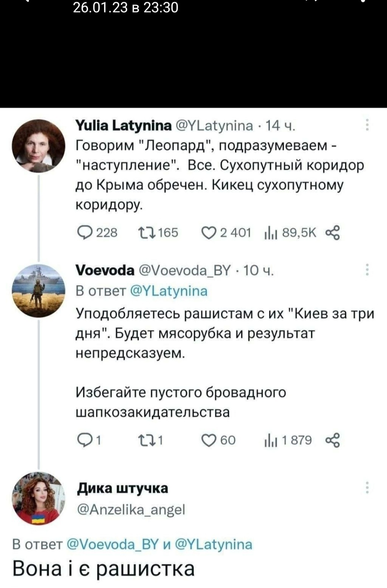Open Voevoda's avatar with warship image
The width and height of the screenshot is (387, 588).
point(38,291)
